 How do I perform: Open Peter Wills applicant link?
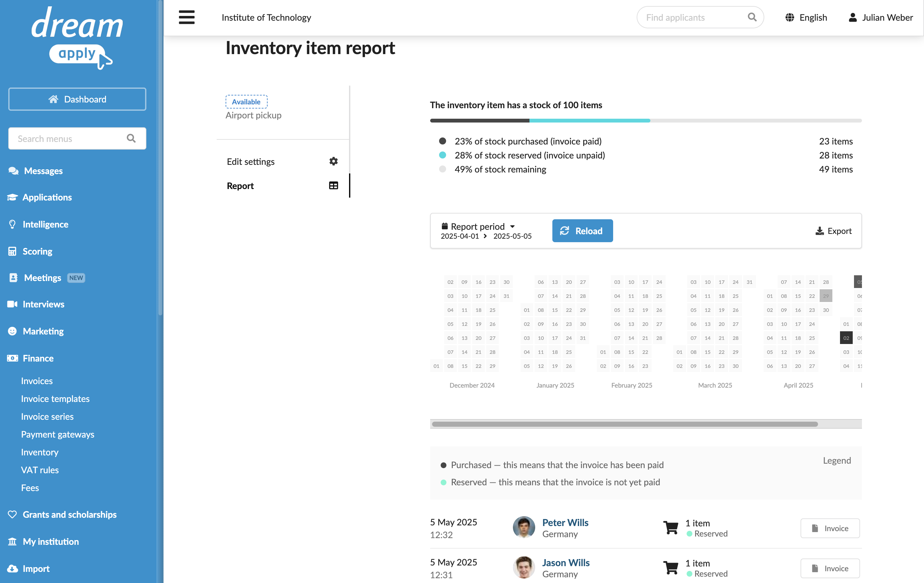(x=565, y=523)
